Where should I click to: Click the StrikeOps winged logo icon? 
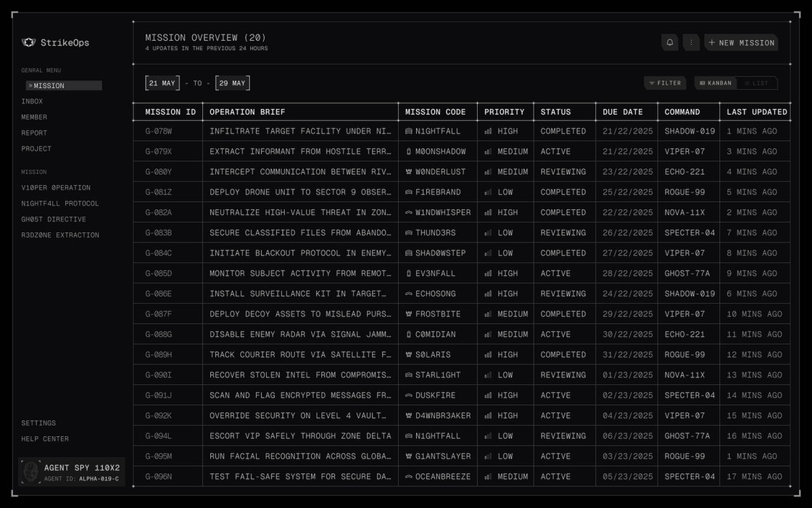(28, 43)
